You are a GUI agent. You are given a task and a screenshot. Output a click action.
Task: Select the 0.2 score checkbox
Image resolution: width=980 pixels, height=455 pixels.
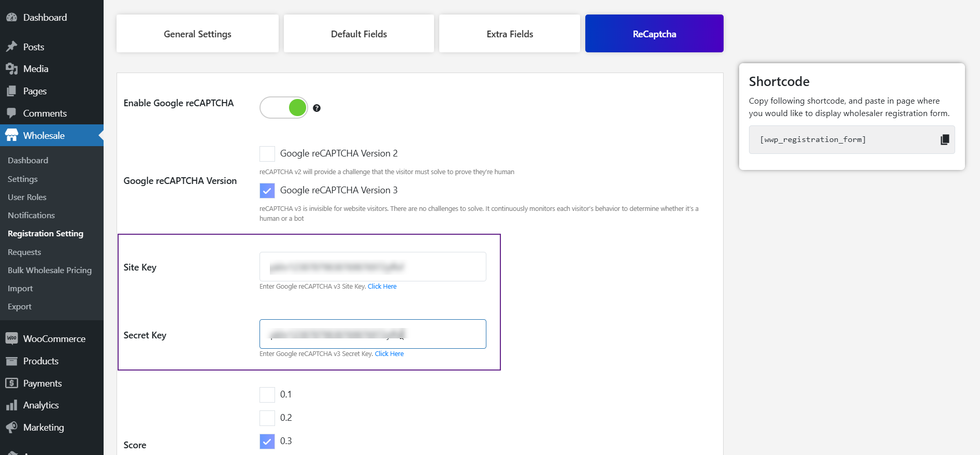267,418
